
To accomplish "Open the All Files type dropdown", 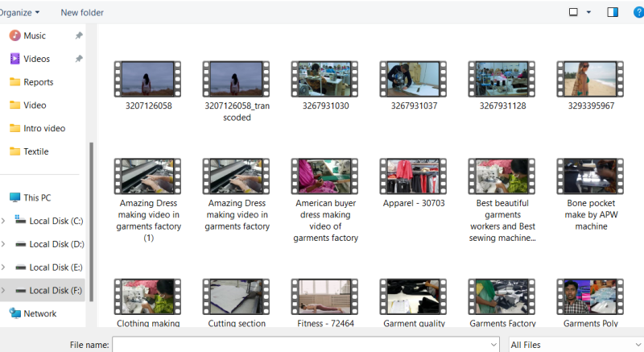I will (x=576, y=344).
